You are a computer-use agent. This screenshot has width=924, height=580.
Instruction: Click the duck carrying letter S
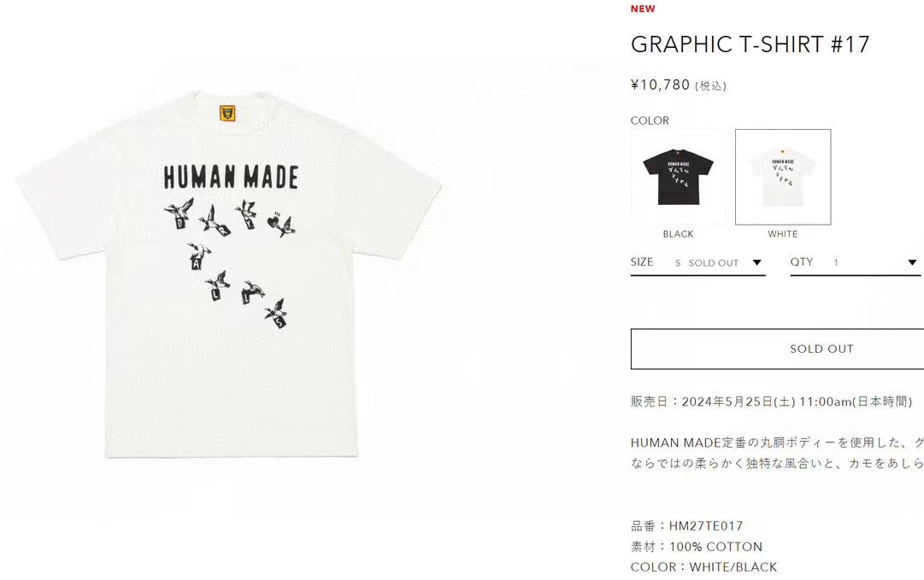276,313
